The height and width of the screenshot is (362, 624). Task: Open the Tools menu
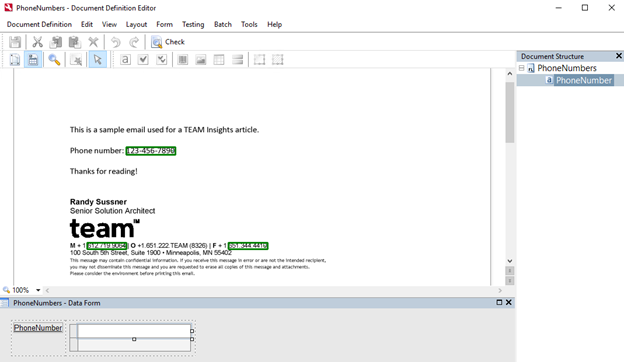click(249, 24)
